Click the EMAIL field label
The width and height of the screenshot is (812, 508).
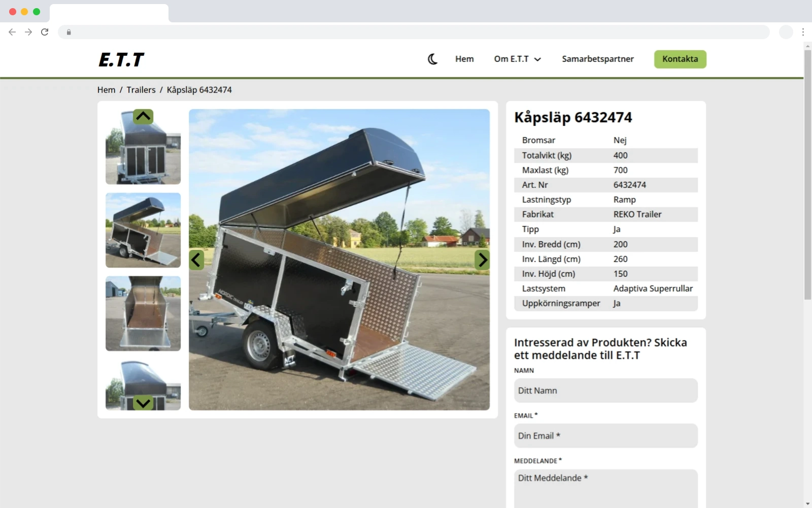[x=526, y=416]
